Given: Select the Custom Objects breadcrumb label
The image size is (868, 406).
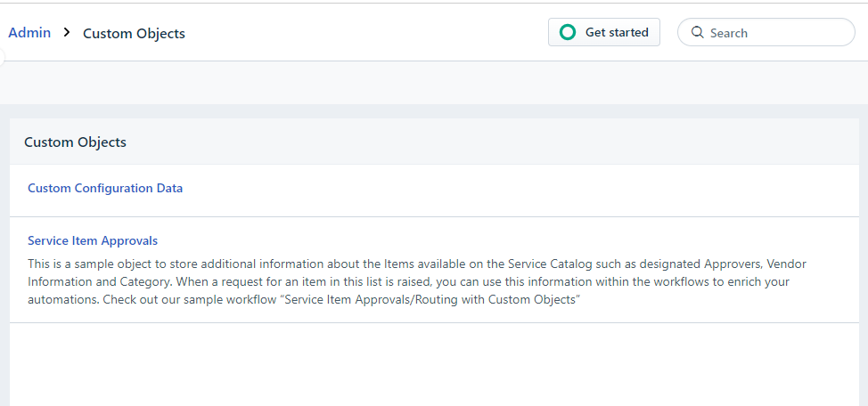Looking at the screenshot, I should point(134,34).
